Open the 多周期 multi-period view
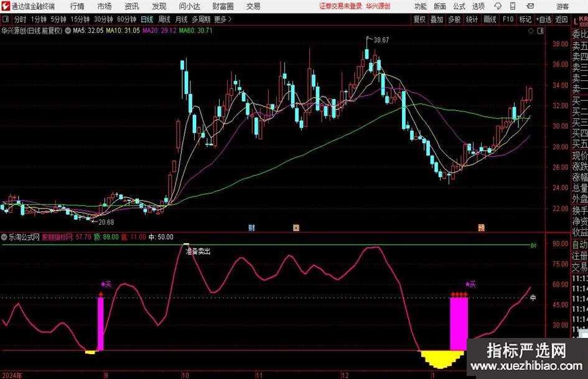Image resolution: width=588 pixels, height=379 pixels. [201, 19]
